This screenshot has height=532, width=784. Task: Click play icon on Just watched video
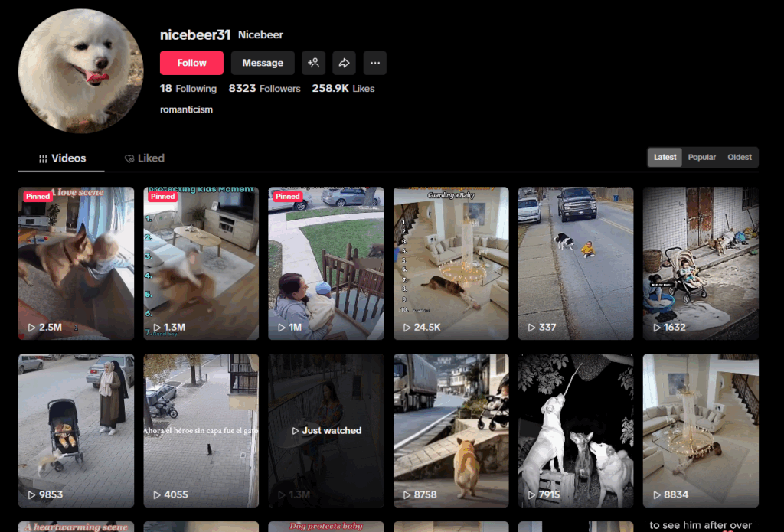tap(296, 431)
